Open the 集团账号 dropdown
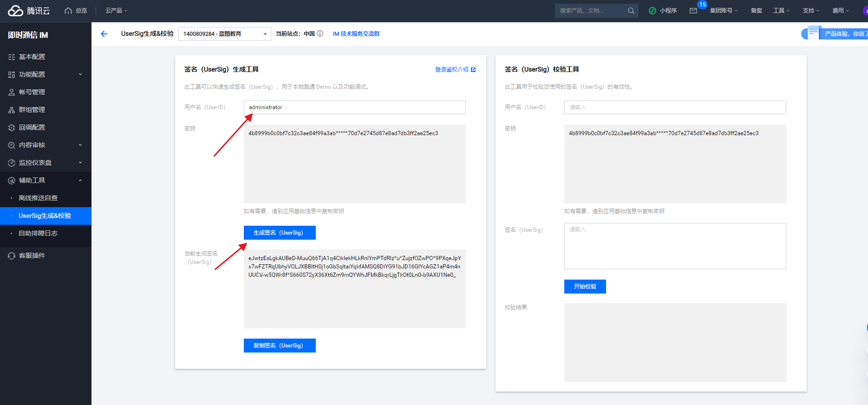This screenshot has height=405, width=868. point(724,11)
